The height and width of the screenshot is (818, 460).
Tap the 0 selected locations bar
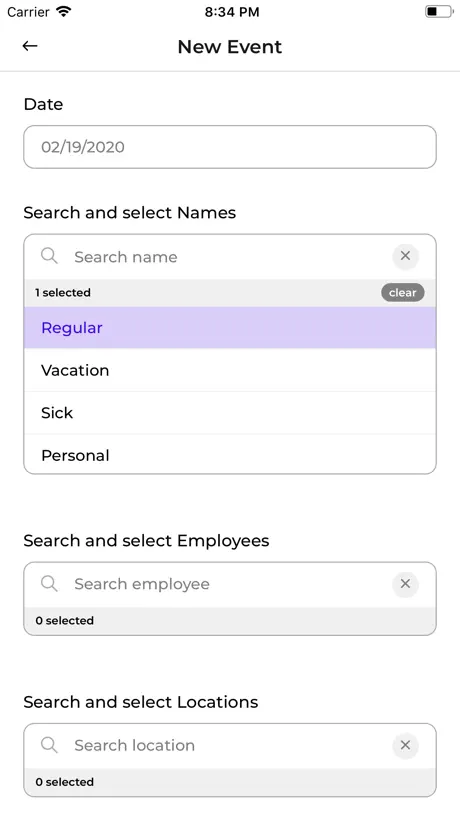[x=229, y=782]
